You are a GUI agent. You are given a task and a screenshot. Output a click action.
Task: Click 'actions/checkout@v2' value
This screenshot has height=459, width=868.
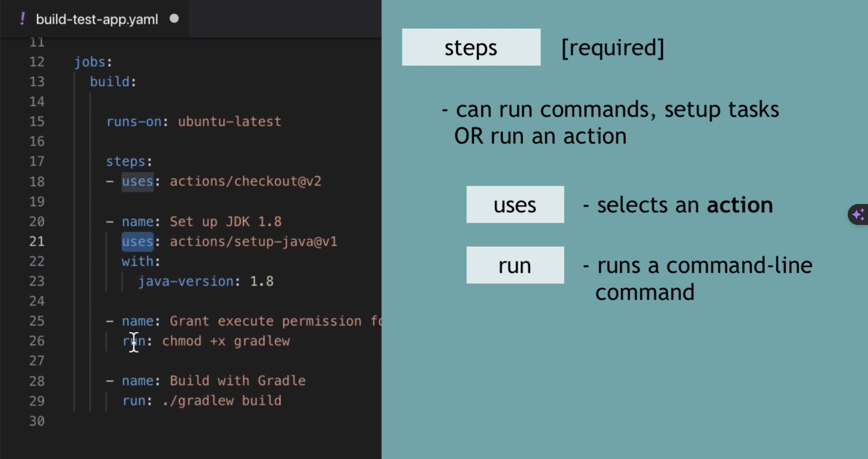pos(246,182)
